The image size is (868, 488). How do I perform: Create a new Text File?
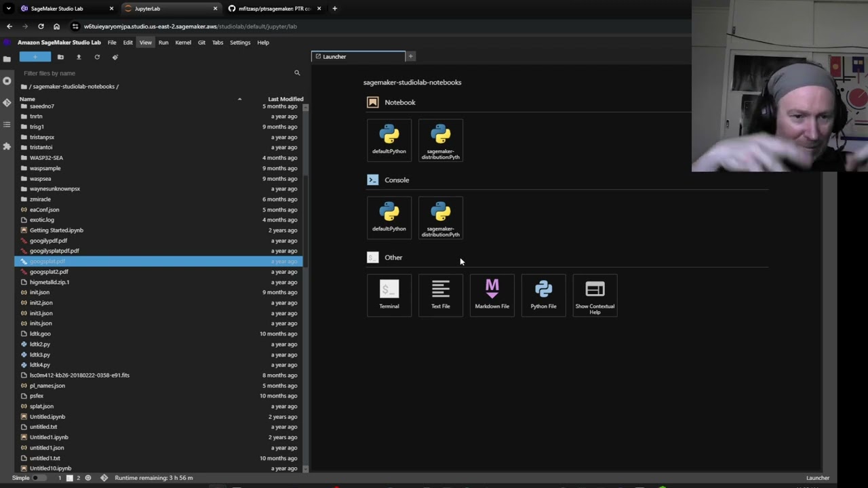(441, 295)
